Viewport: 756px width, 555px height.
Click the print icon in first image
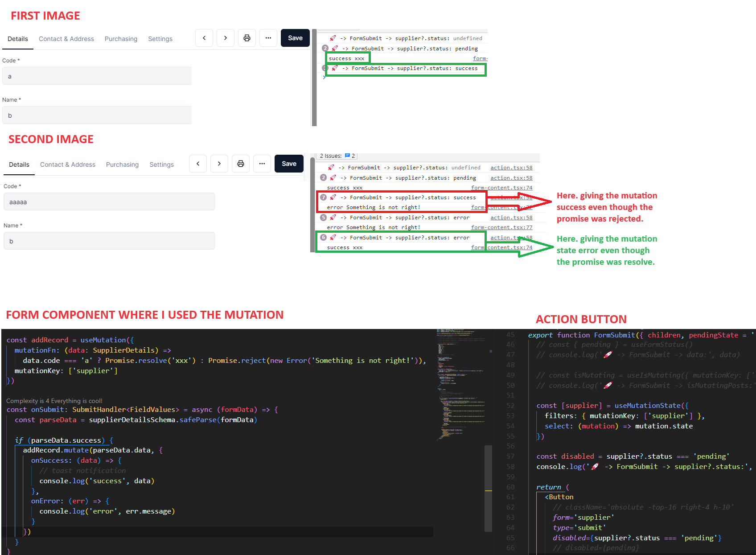click(x=247, y=38)
